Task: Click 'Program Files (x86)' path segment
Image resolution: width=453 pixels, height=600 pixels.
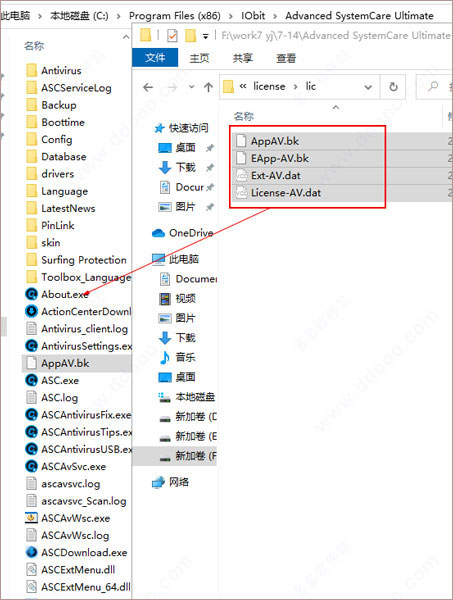Action: tap(174, 16)
